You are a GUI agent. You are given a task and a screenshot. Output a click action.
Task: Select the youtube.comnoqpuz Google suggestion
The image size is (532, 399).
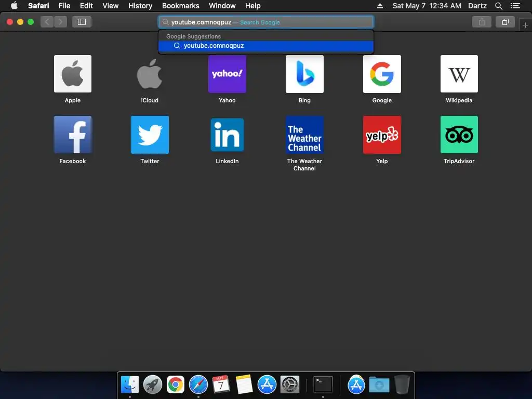(266, 46)
